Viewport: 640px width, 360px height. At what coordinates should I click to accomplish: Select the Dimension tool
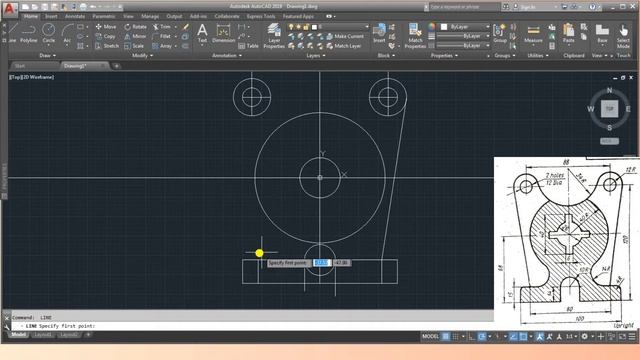(x=223, y=33)
